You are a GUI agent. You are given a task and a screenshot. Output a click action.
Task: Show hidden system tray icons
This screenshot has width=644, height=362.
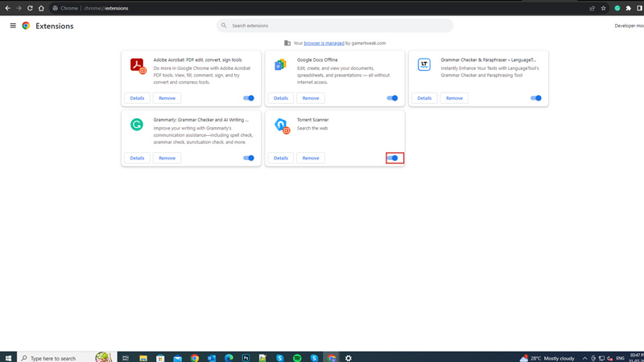click(x=584, y=358)
